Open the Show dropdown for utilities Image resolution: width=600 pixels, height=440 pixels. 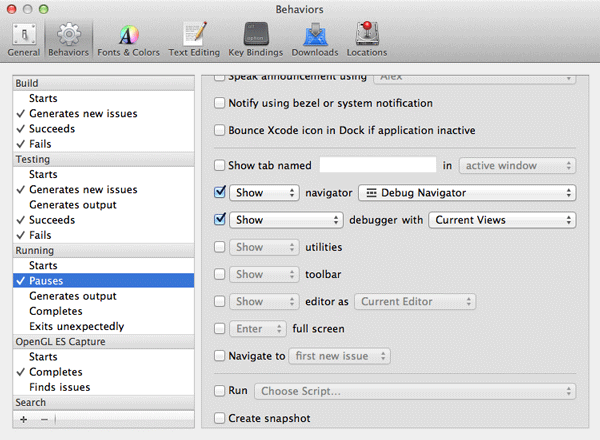point(264,247)
